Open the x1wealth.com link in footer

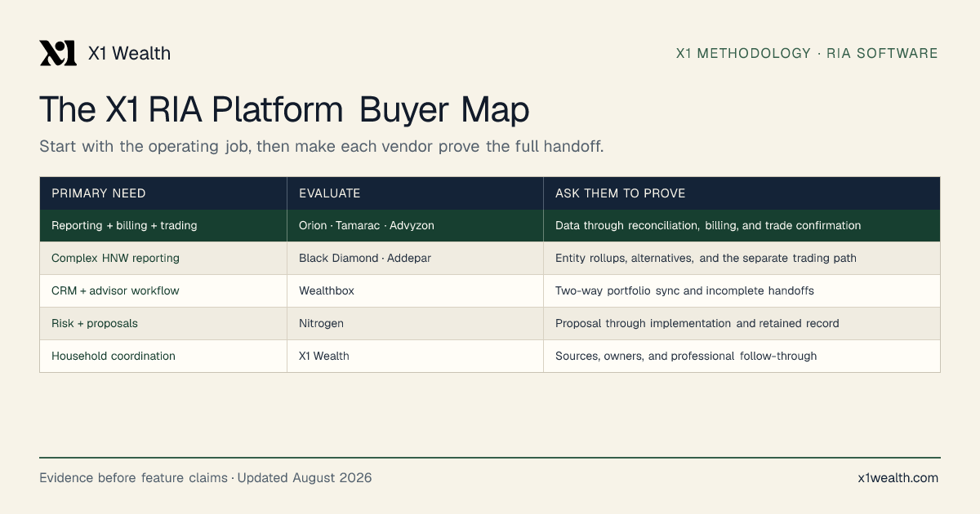[x=898, y=478]
